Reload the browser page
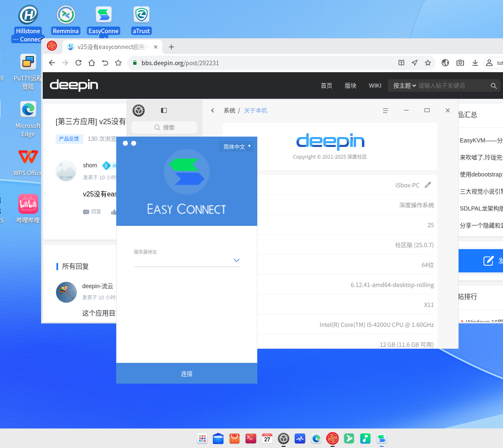Viewport: 503px width, 448px height. coord(78,63)
